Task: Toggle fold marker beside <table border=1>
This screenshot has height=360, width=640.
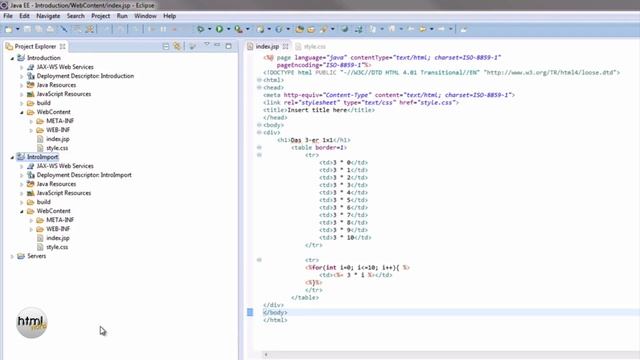Action: tap(259, 147)
